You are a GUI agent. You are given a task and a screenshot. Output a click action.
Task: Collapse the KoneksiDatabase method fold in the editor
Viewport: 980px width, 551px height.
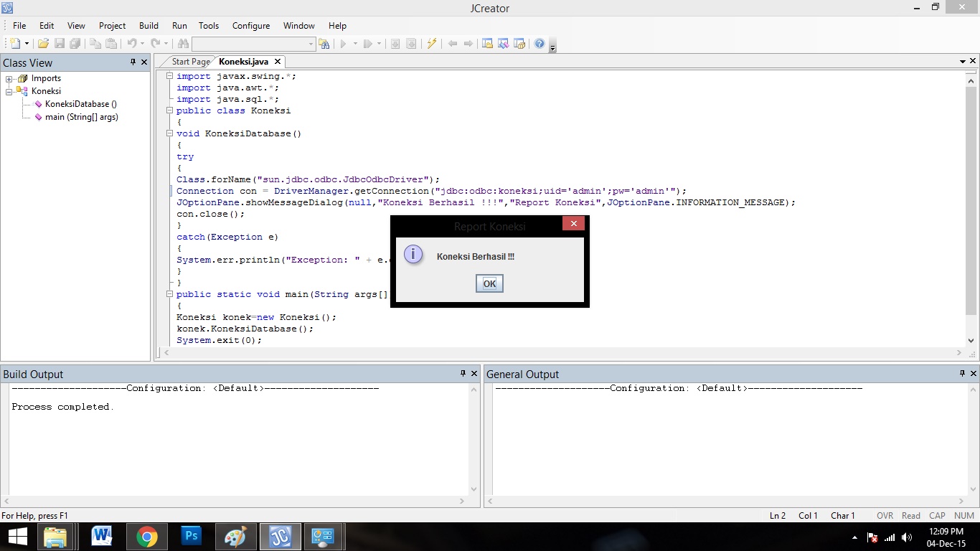click(x=170, y=133)
